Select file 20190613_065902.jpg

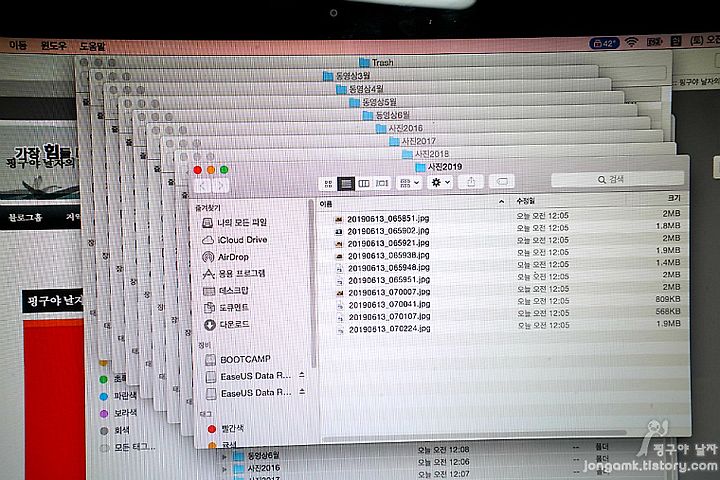pyautogui.click(x=388, y=231)
